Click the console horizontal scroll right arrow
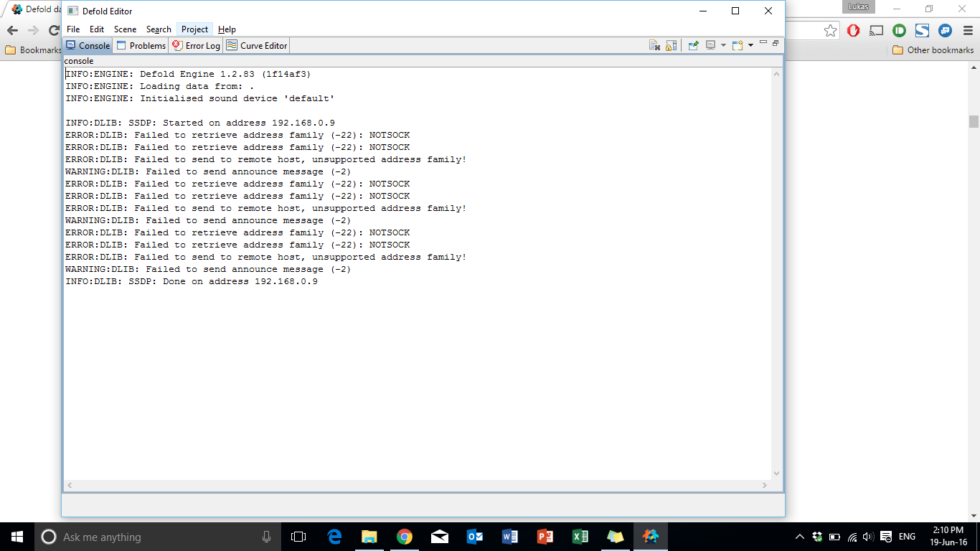Image resolution: width=980 pixels, height=551 pixels. tap(765, 486)
